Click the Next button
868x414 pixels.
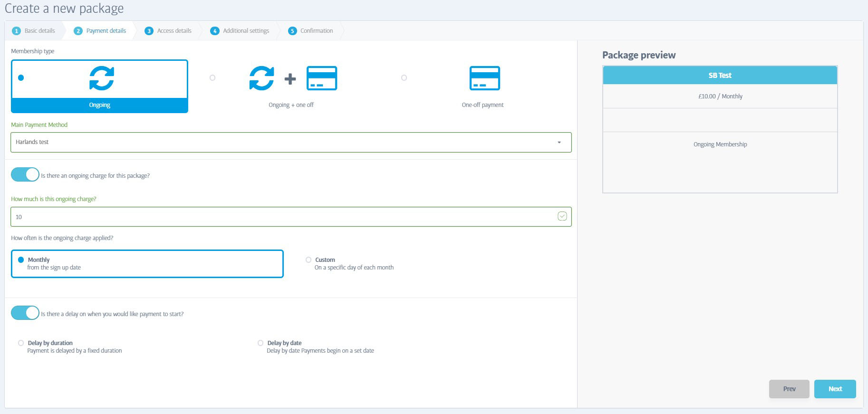click(x=835, y=389)
